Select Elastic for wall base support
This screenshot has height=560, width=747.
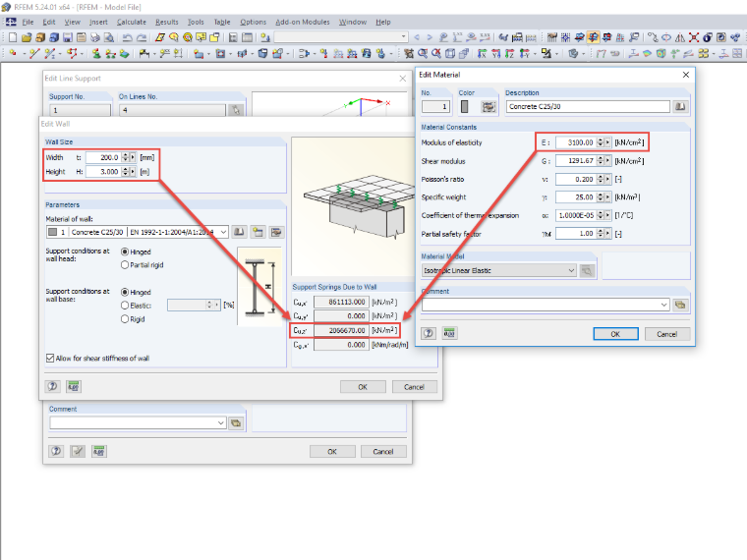point(125,306)
